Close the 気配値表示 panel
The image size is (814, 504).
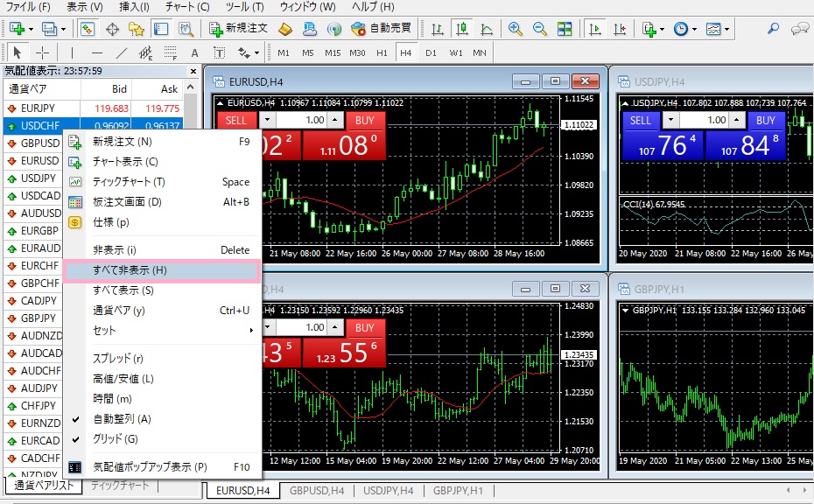(193, 71)
